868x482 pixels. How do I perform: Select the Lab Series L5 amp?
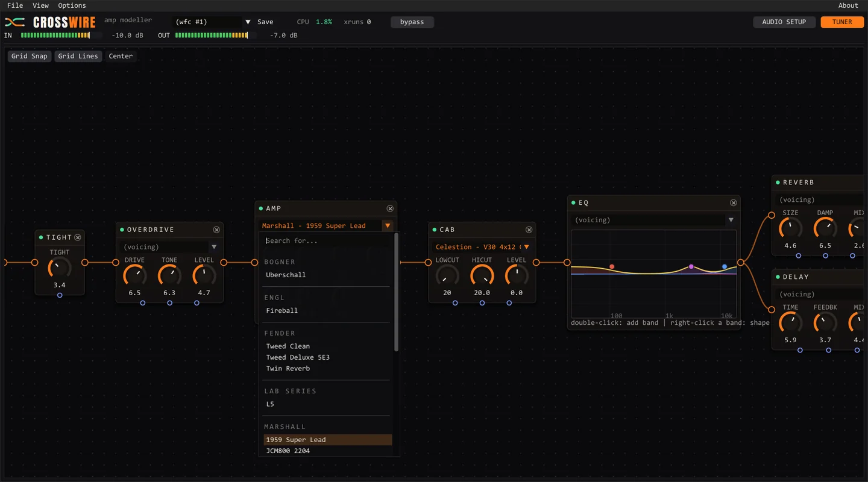pos(327,404)
